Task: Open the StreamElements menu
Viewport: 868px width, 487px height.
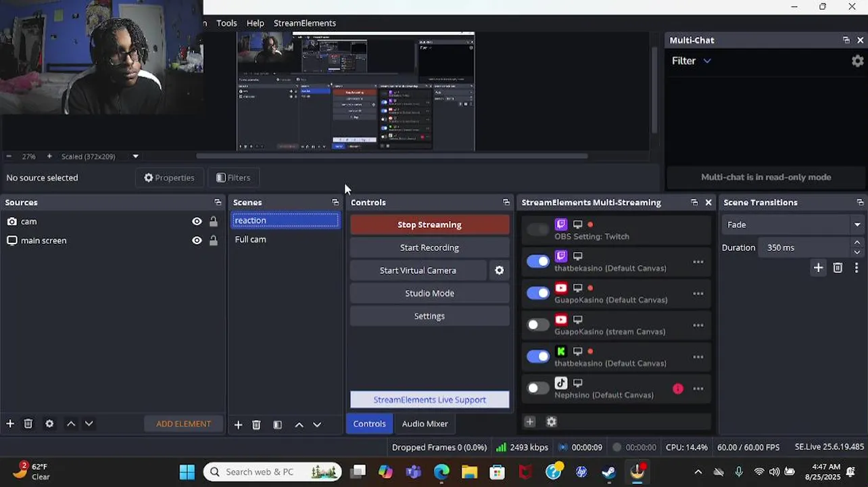Action: [305, 23]
